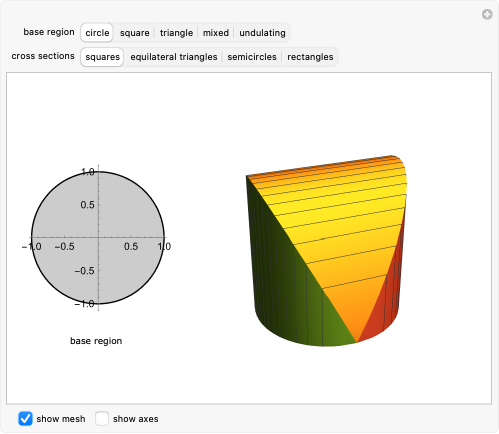
Task: Enable the show axes checkbox
Action: pos(102,419)
